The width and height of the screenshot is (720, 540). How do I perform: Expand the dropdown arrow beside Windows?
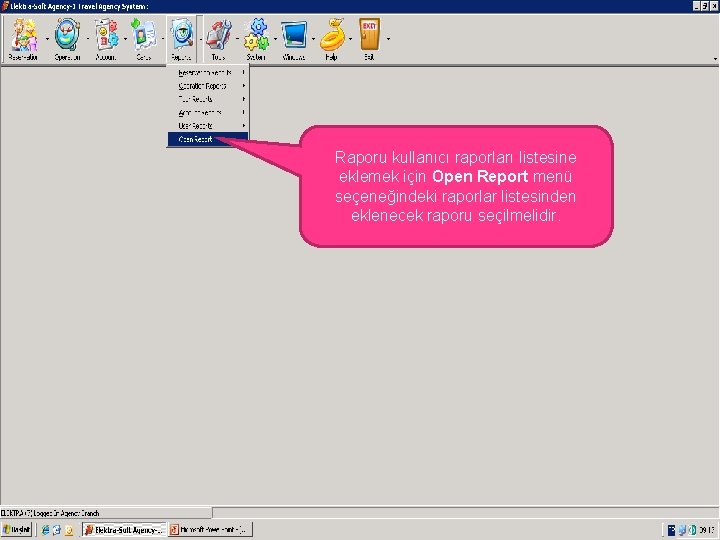point(313,39)
